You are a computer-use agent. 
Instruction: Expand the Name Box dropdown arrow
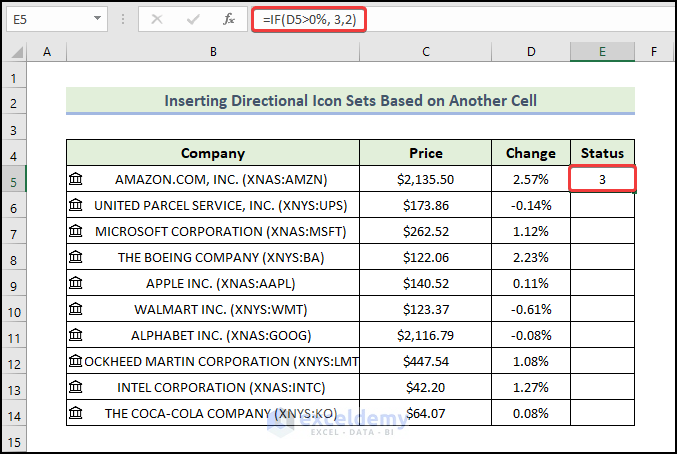pyautogui.click(x=97, y=19)
